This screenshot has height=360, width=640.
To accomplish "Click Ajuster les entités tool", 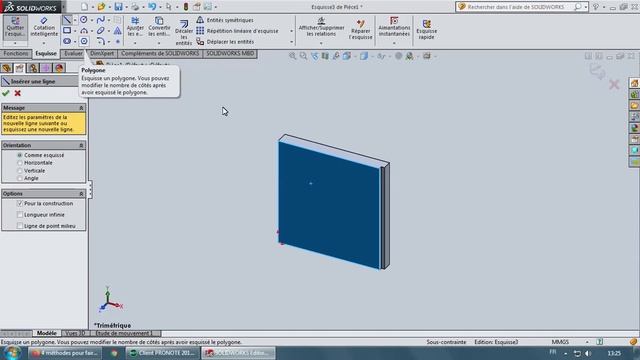I will pos(135,27).
